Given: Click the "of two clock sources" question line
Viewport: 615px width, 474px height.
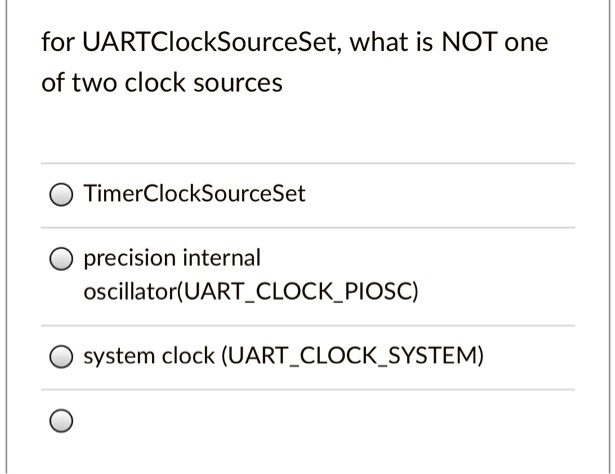Looking at the screenshot, I should click(162, 83).
